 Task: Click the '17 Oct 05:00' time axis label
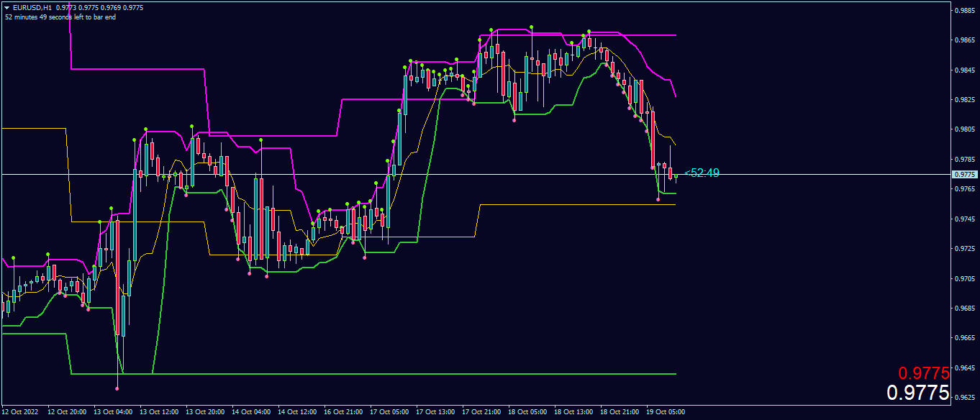[389, 413]
